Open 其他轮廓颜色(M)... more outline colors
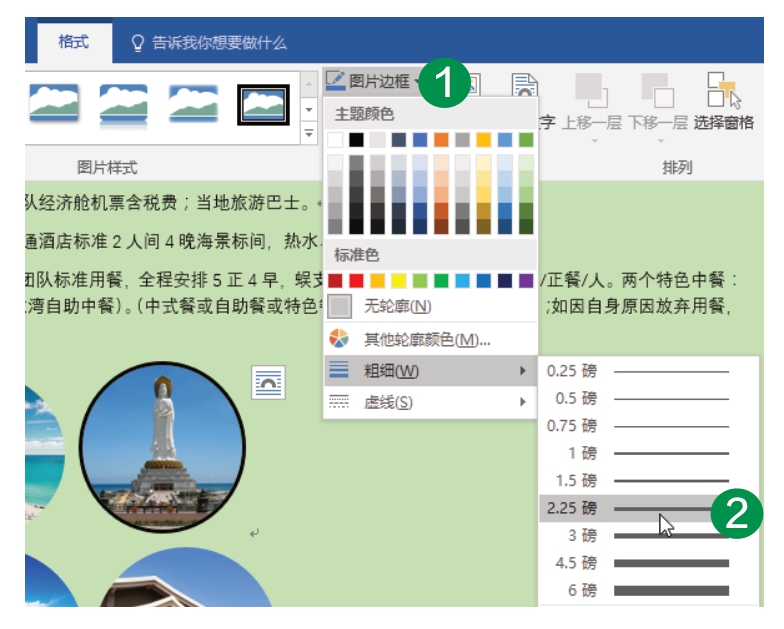The width and height of the screenshot is (784, 629). coord(430,340)
